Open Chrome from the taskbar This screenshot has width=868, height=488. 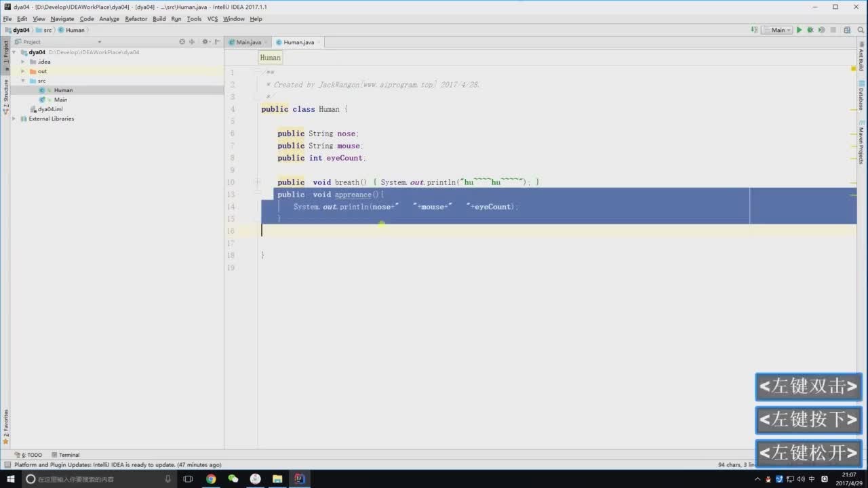click(211, 479)
